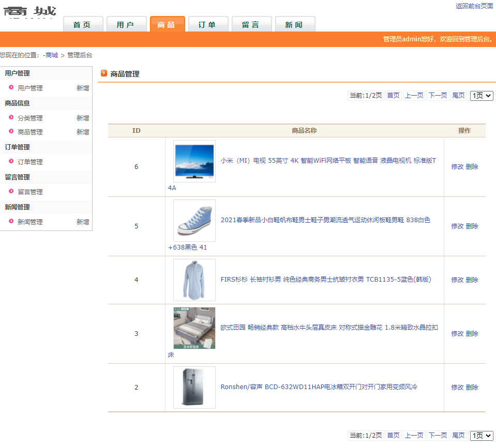The height and width of the screenshot is (448, 496).
Task: Click 修改 for product ID 5
Action: click(457, 226)
